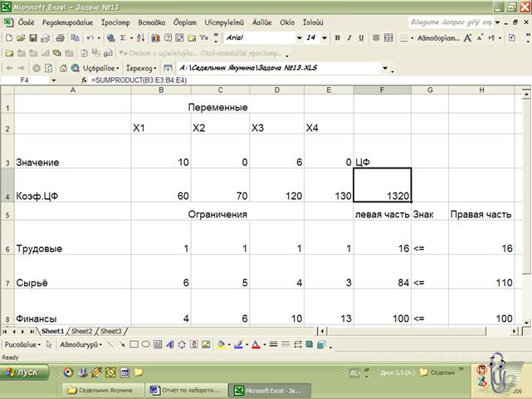Toggle Italic formatting
Screen dimensions: 532x399
pyautogui.click(x=349, y=38)
